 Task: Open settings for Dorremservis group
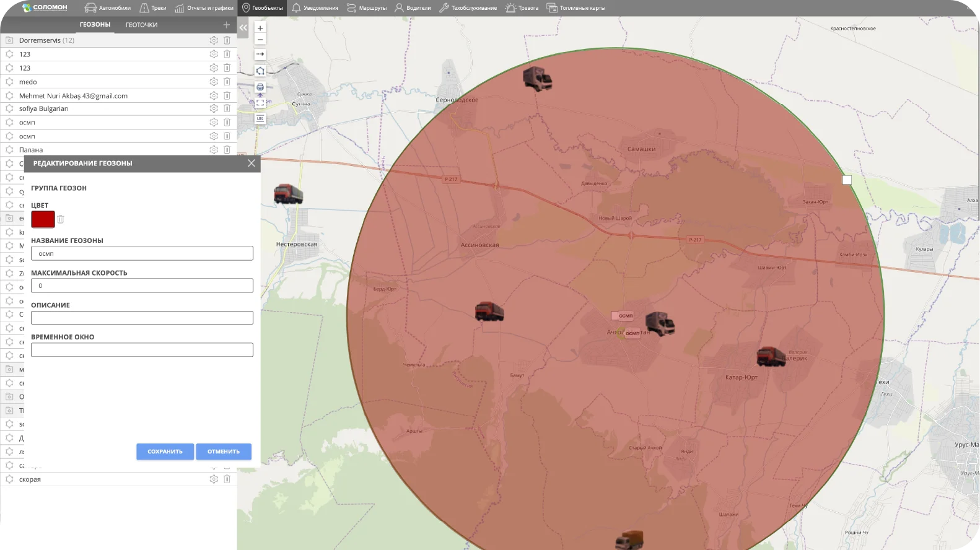[214, 40]
